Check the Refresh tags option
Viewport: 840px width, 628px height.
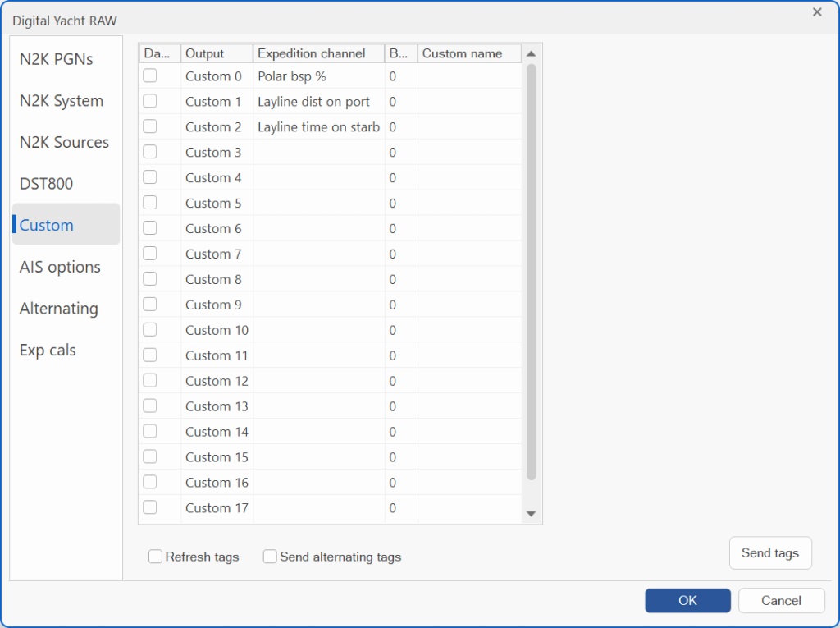pyautogui.click(x=156, y=557)
